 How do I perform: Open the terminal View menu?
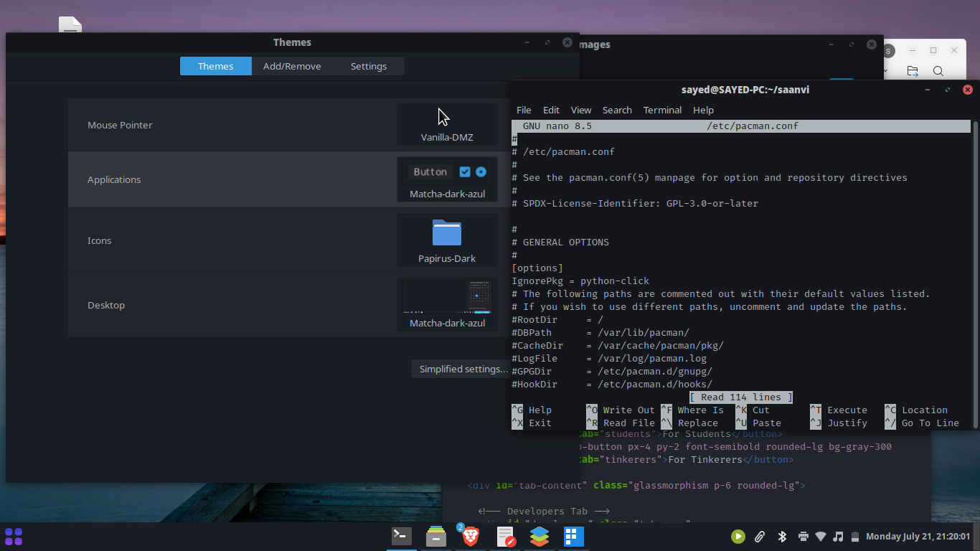point(581,110)
